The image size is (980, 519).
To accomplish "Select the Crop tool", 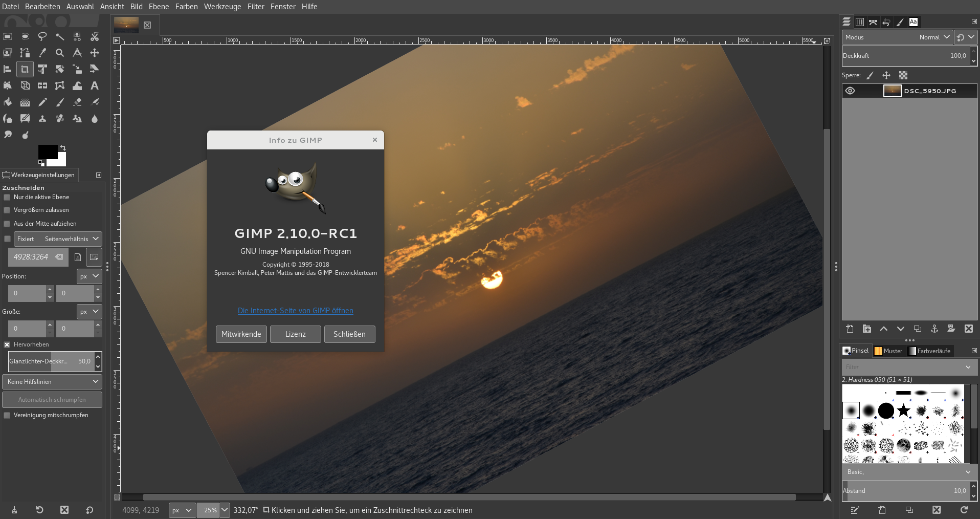I will click(25, 69).
